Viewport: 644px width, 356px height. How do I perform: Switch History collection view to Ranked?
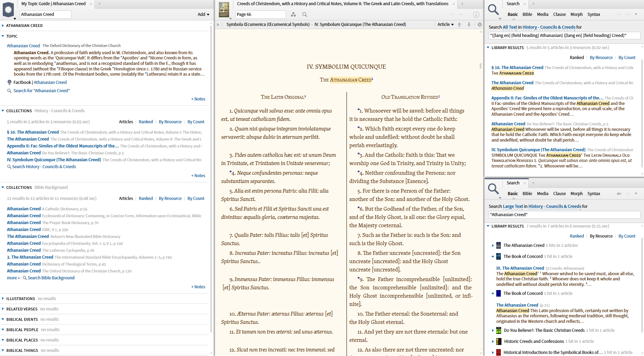pyautogui.click(x=146, y=122)
